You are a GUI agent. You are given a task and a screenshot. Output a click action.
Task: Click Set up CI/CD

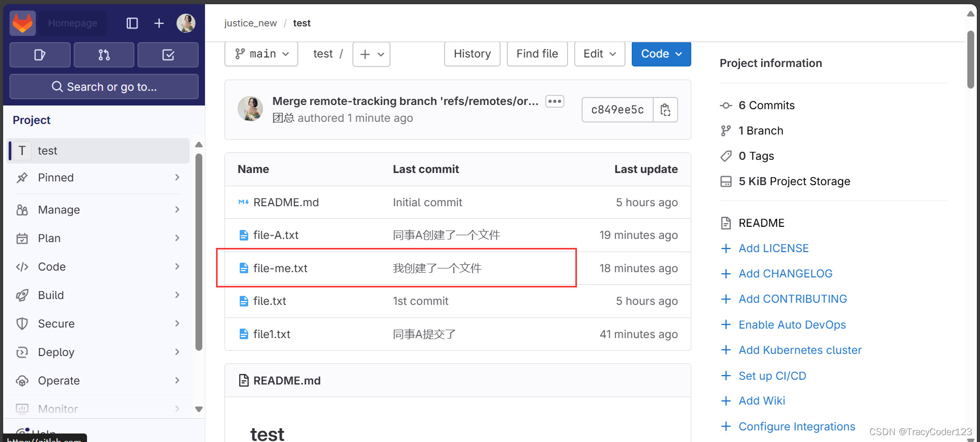[772, 376]
